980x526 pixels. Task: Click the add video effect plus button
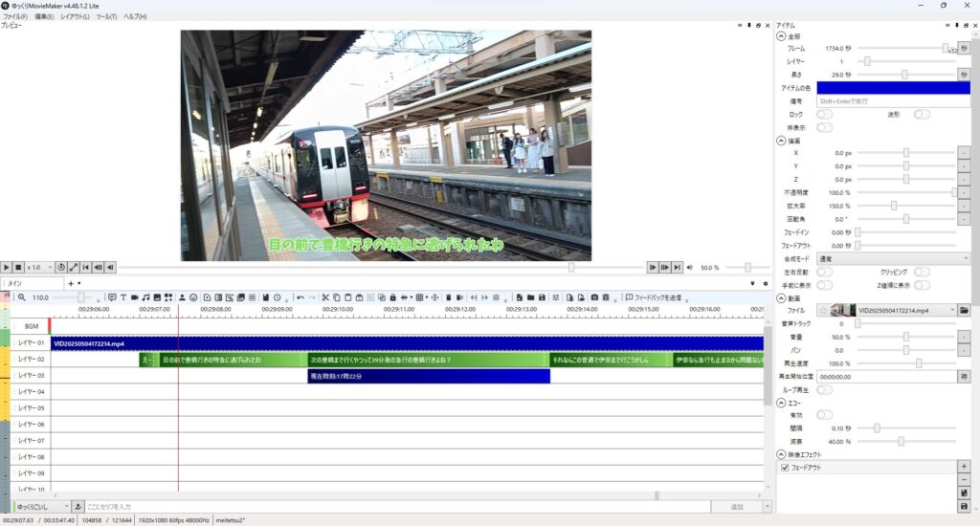pos(964,466)
